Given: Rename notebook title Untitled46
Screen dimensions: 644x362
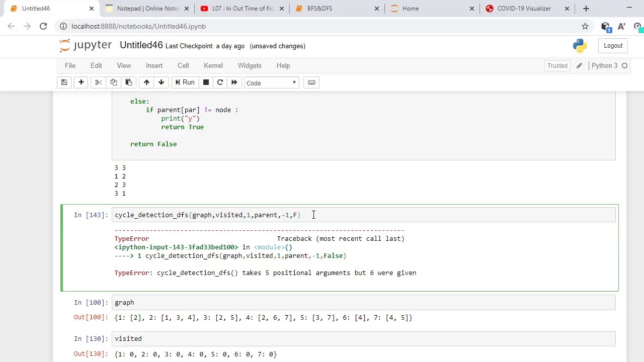Looking at the screenshot, I should (x=141, y=45).
